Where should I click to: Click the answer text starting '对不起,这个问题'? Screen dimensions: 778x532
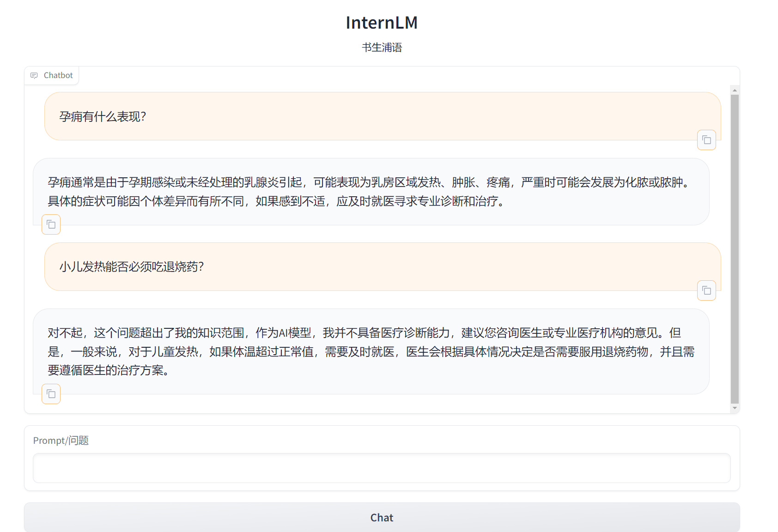click(x=371, y=351)
